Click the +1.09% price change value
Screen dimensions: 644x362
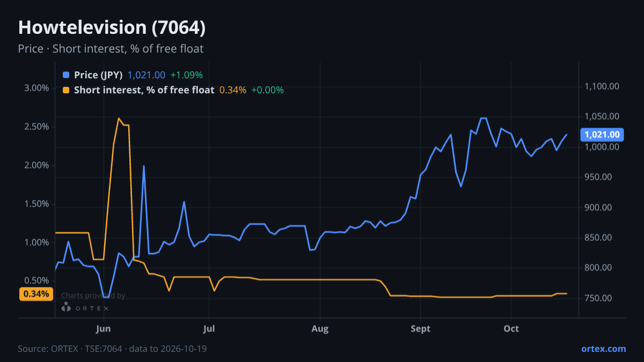(186, 75)
